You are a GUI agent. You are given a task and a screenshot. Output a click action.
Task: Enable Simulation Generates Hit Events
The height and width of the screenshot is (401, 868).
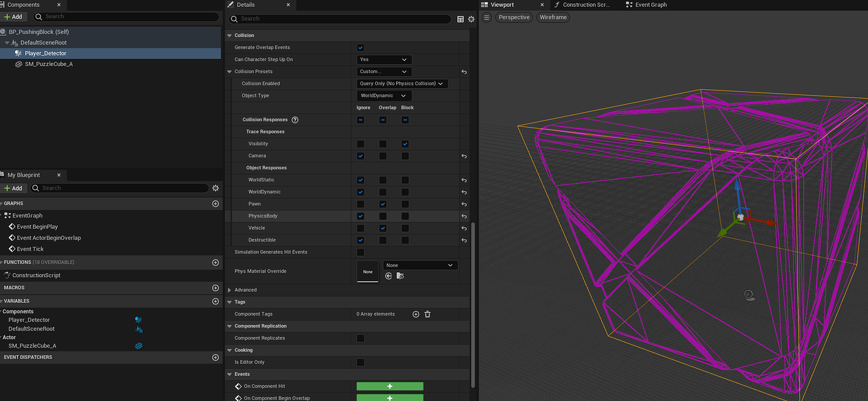[360, 252]
